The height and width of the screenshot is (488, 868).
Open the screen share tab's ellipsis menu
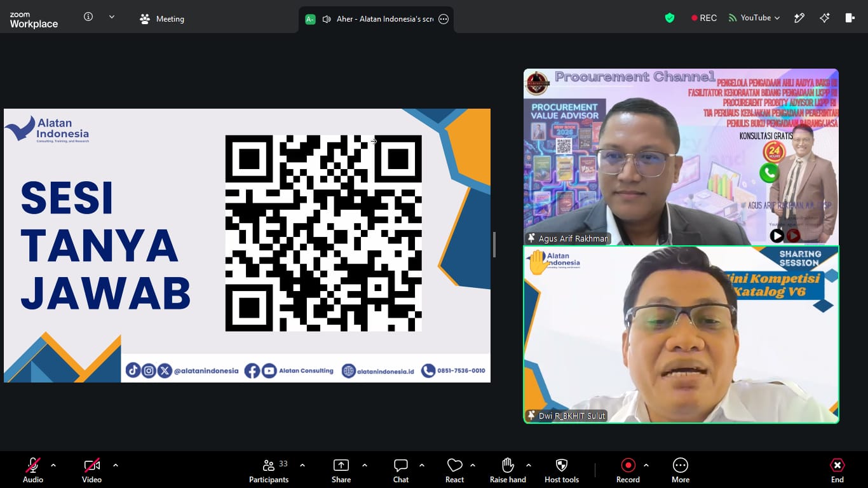tap(444, 19)
